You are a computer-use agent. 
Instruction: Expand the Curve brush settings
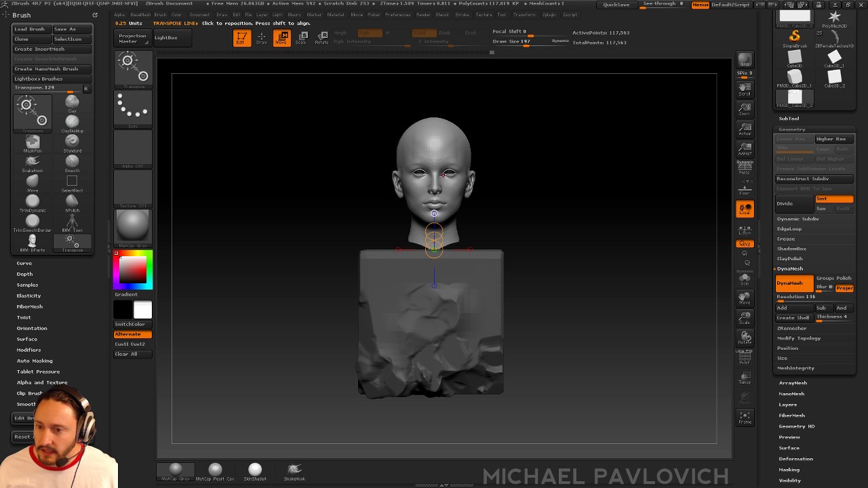(x=24, y=263)
